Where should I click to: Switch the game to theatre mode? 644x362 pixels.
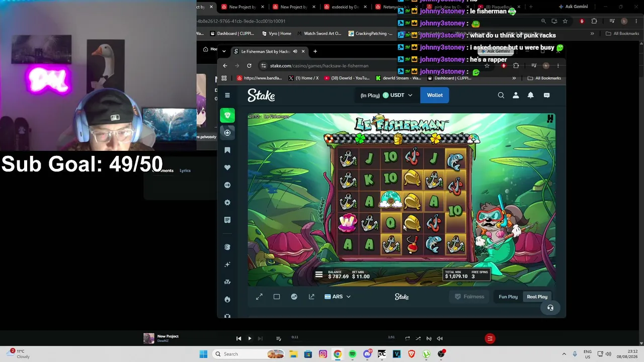tap(277, 297)
